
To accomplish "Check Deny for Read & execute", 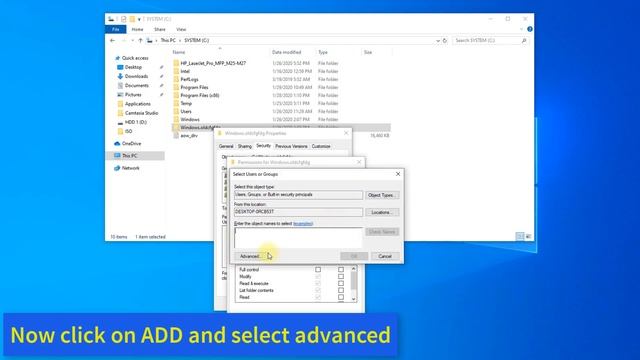I will (x=341, y=283).
